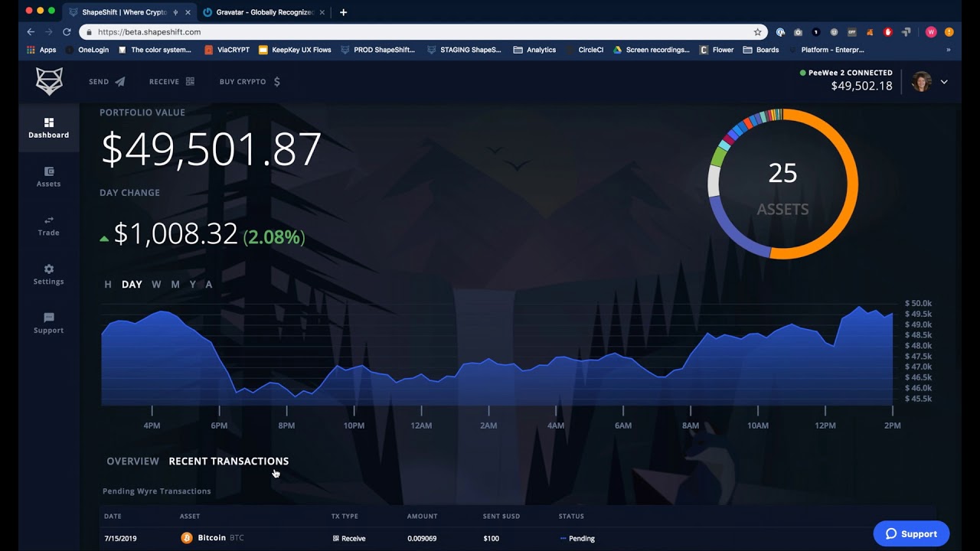Viewport: 980px width, 551px height.
Task: Select the W chart time range
Action: tap(156, 284)
